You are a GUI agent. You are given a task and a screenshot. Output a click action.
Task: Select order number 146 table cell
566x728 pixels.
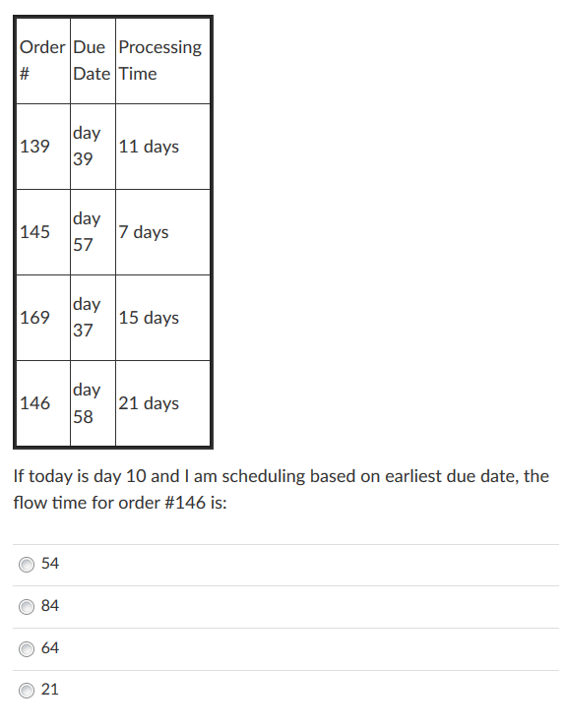click(x=43, y=403)
